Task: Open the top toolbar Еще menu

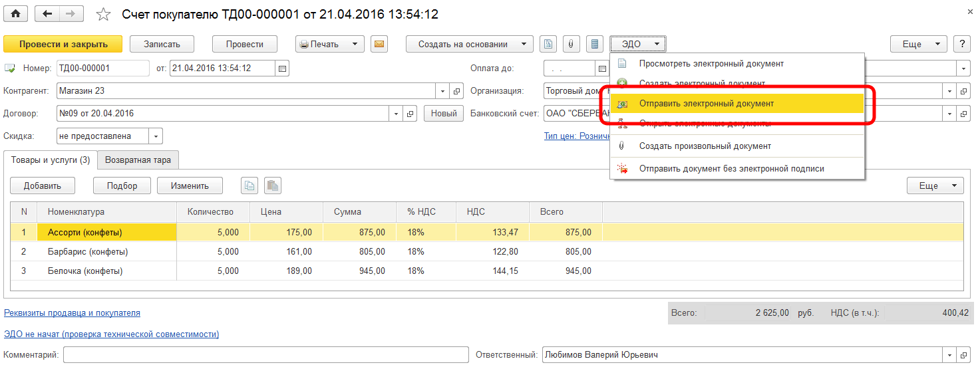Action: point(919,45)
